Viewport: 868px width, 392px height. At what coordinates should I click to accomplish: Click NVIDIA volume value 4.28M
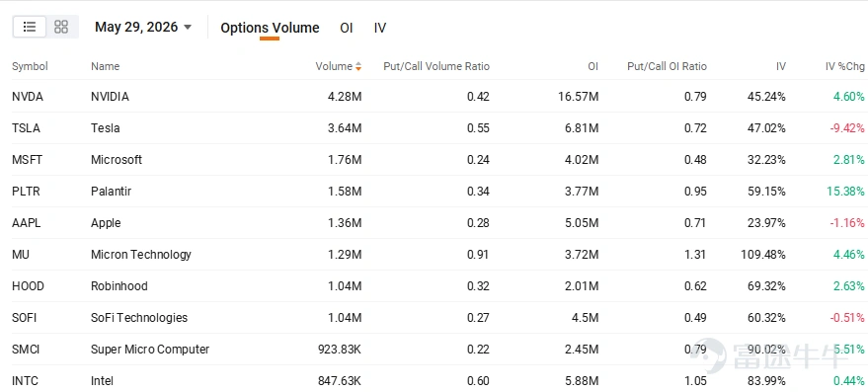click(x=345, y=97)
